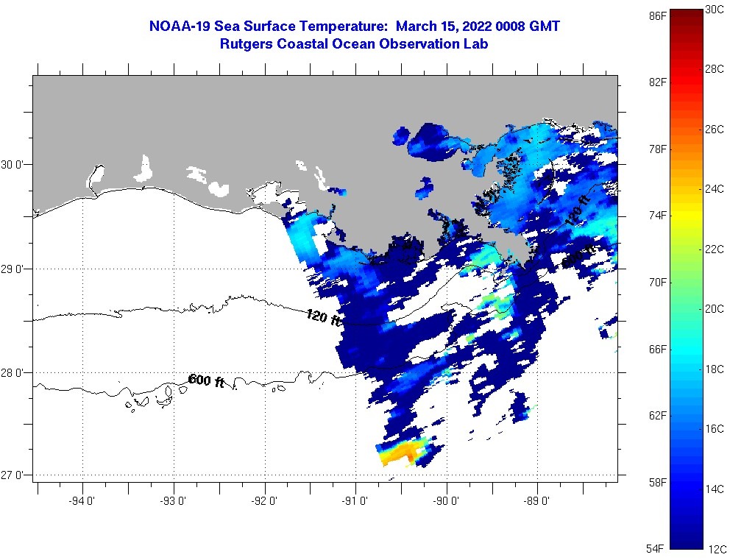The image size is (730, 560).
Task: Click the -90 0' longitude label
Action: pyautogui.click(x=447, y=501)
